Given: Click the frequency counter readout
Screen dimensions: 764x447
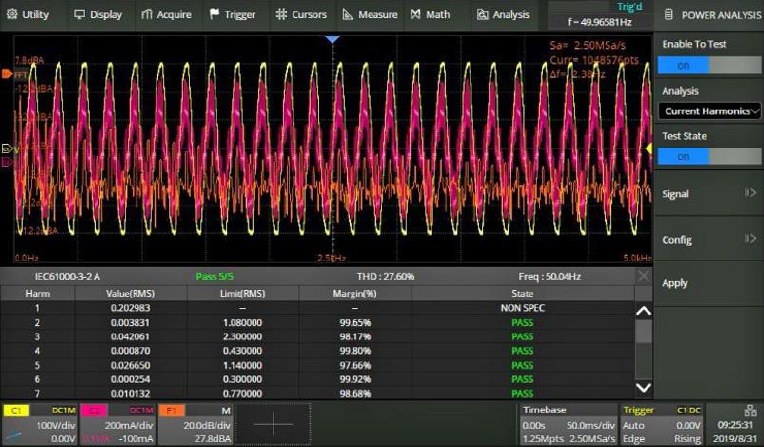Looking at the screenshot, I should tap(599, 22).
